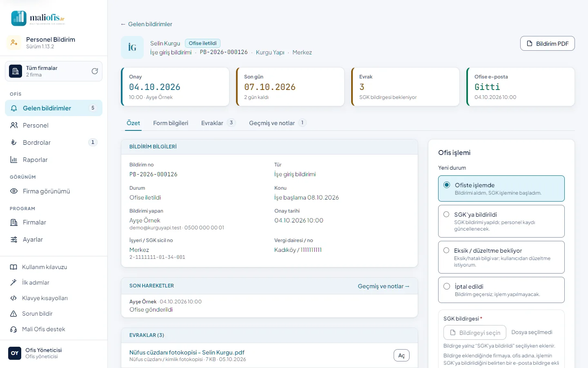Click the Personel Bildirim person icon
The height and width of the screenshot is (368, 588).
click(14, 43)
